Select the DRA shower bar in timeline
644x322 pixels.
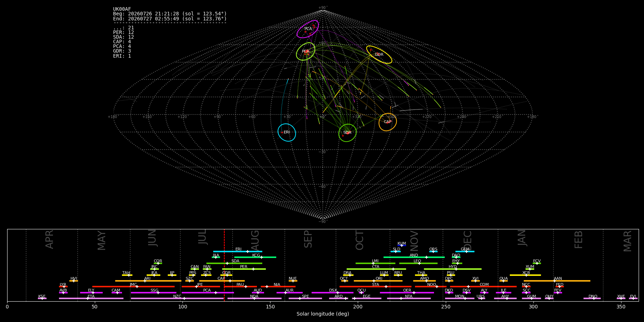point(348,275)
